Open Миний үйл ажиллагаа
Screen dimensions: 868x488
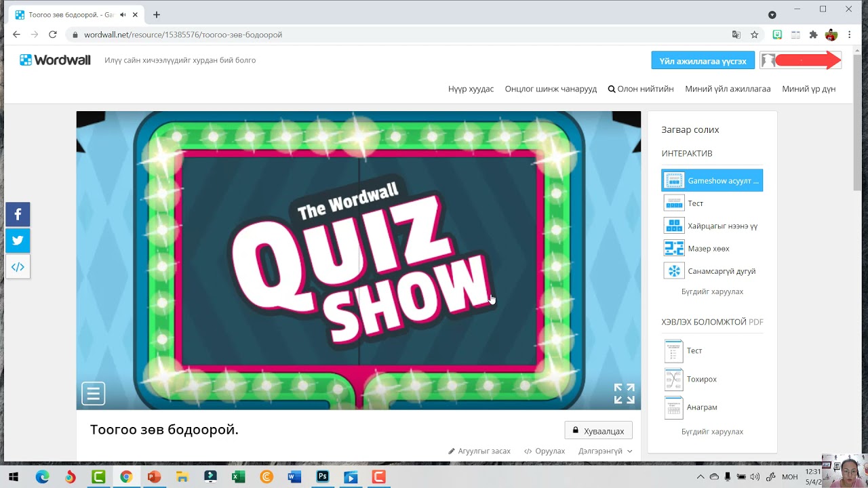click(728, 89)
